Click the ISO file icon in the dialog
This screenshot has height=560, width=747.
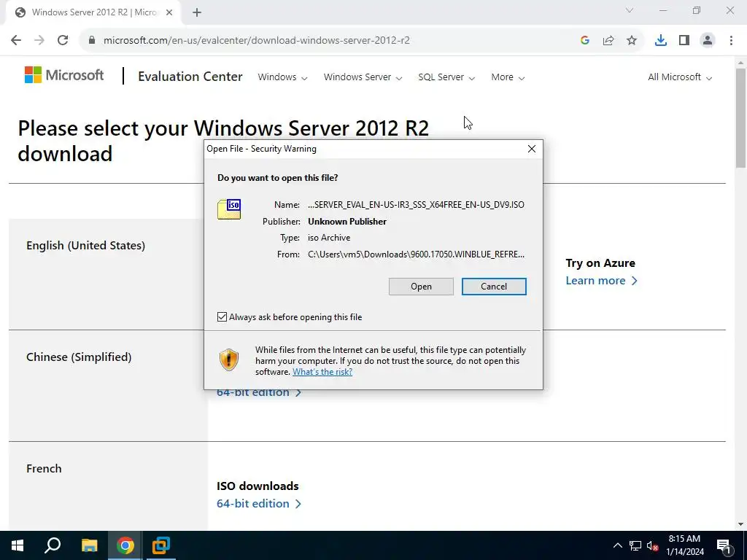click(x=229, y=209)
